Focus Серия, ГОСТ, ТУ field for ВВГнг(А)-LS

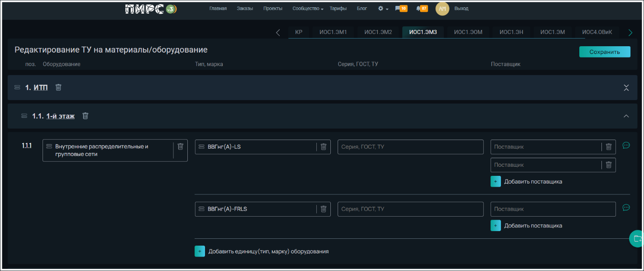click(x=410, y=147)
